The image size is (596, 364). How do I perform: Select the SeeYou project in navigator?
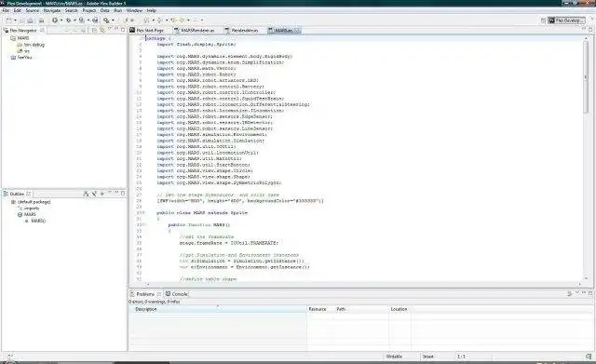click(24, 57)
